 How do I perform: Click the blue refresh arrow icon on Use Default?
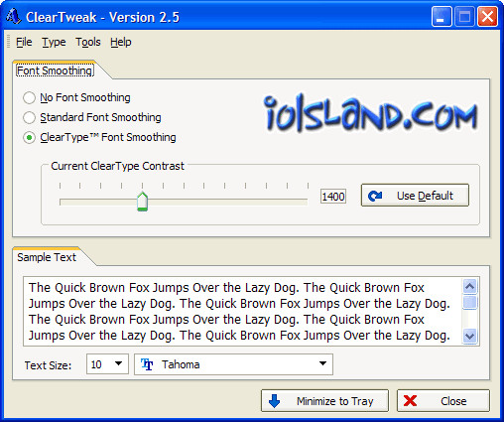[375, 196]
